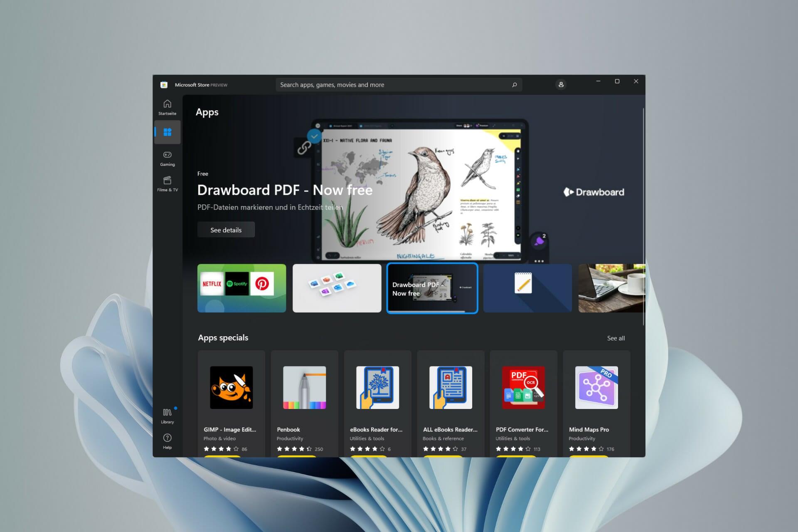The width and height of the screenshot is (798, 532).
Task: Click See all for Apps specials
Action: pos(616,338)
